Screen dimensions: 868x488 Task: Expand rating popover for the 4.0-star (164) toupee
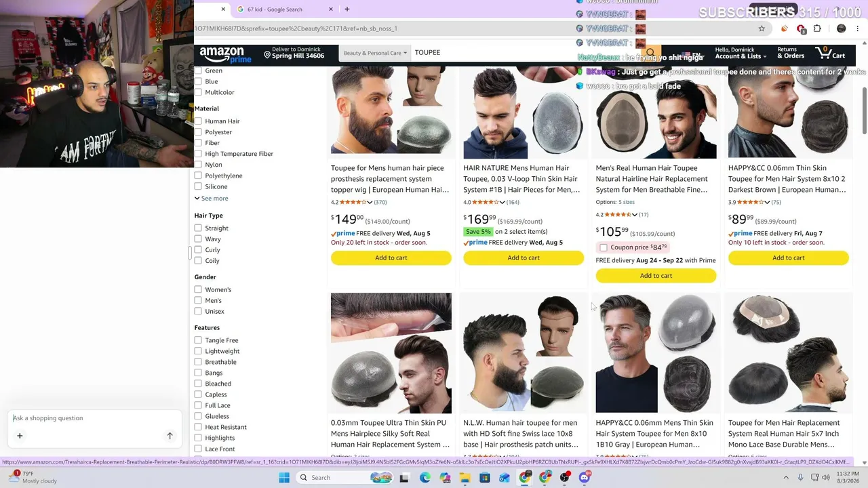[502, 202]
